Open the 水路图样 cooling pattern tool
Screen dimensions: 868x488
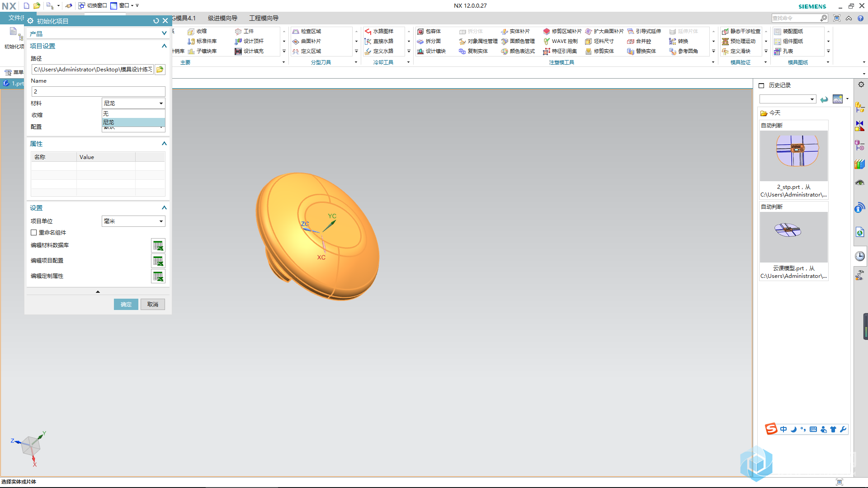click(379, 31)
